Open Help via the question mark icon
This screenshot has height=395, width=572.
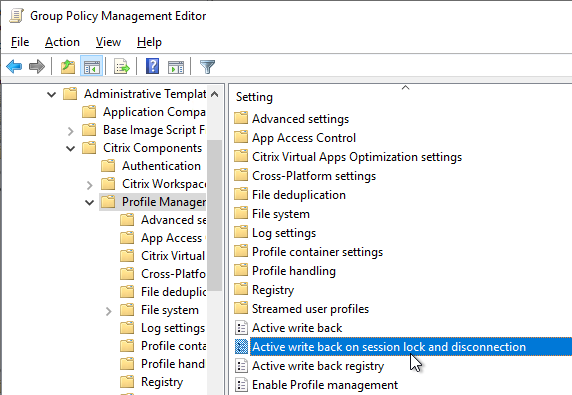(152, 66)
